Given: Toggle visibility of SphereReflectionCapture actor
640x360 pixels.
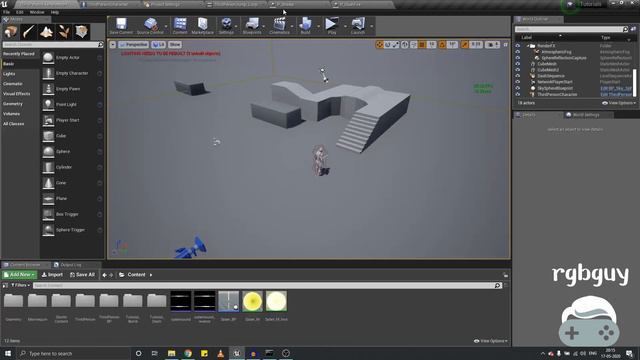Looking at the screenshot, I should point(518,58).
